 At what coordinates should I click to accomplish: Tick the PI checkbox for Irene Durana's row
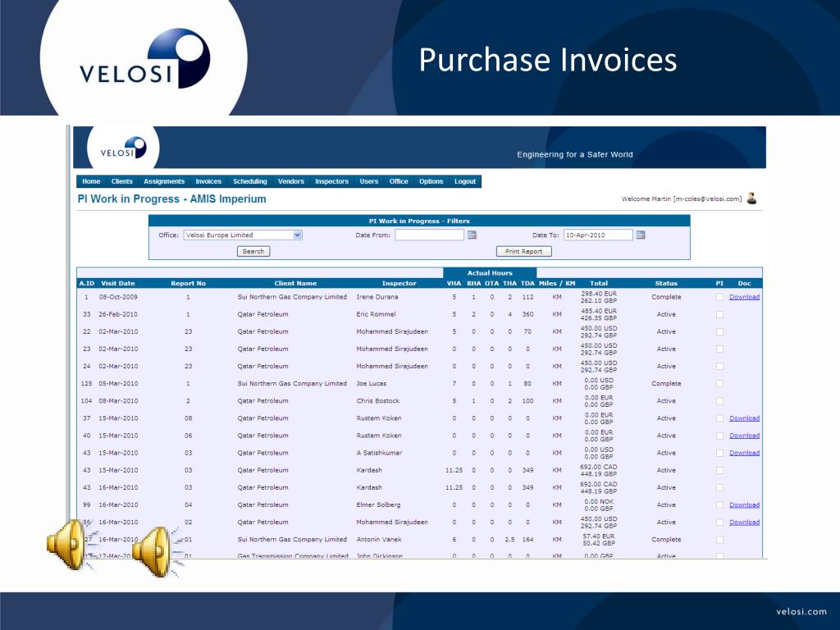click(719, 297)
